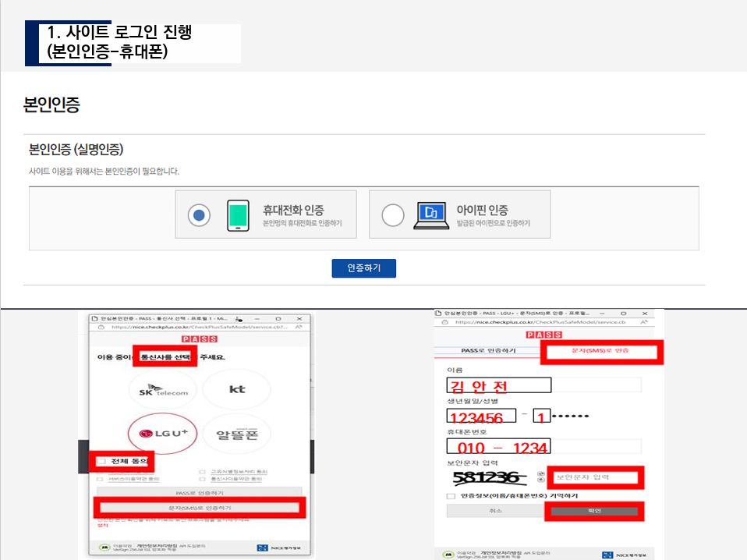Viewport: 747px width, 560px height.
Task: Click the 581236 captcha image
Action: pos(490,477)
